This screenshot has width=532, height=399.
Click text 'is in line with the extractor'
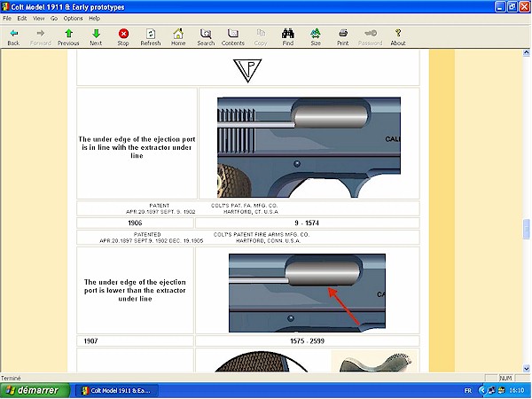pyautogui.click(x=137, y=147)
